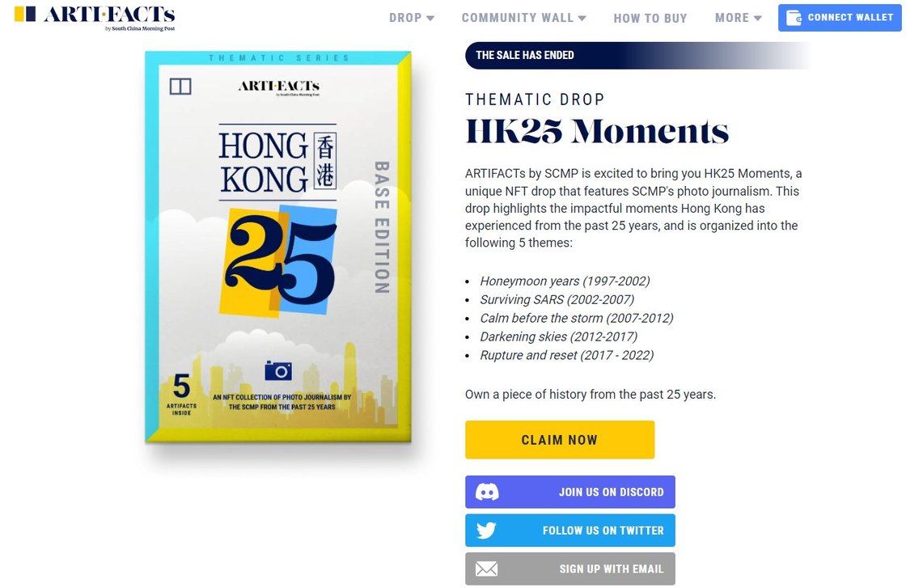The width and height of the screenshot is (906, 588).
Task: Click the email envelope icon
Action: click(486, 569)
